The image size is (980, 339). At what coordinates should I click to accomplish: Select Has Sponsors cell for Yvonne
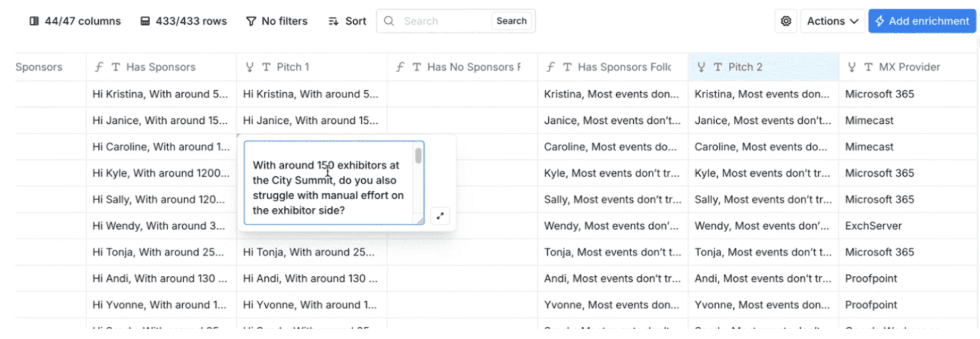pos(161,305)
